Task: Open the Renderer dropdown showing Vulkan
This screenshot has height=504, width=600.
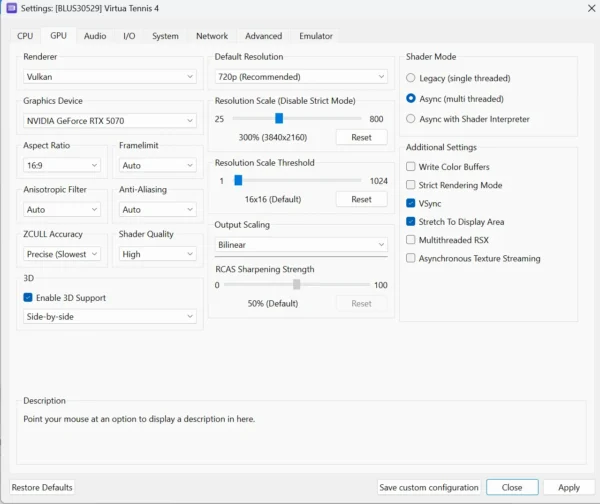Action: tap(109, 76)
